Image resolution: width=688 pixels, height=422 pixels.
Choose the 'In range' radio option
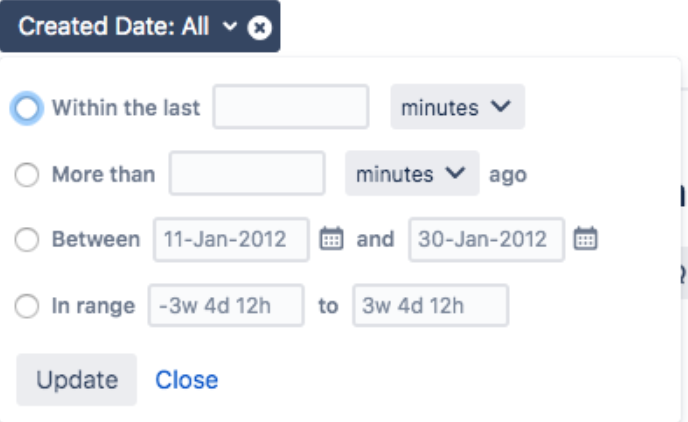tap(27, 306)
